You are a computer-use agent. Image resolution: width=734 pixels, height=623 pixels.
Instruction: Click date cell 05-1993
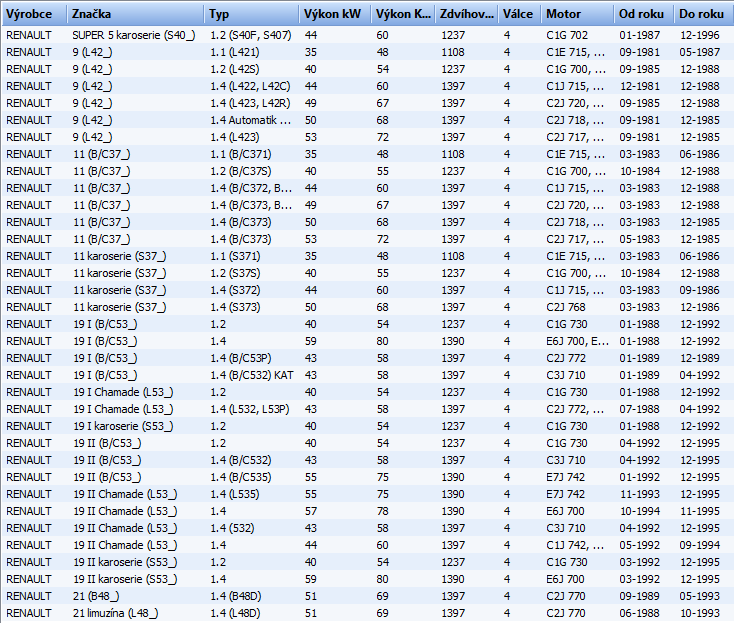point(700,596)
